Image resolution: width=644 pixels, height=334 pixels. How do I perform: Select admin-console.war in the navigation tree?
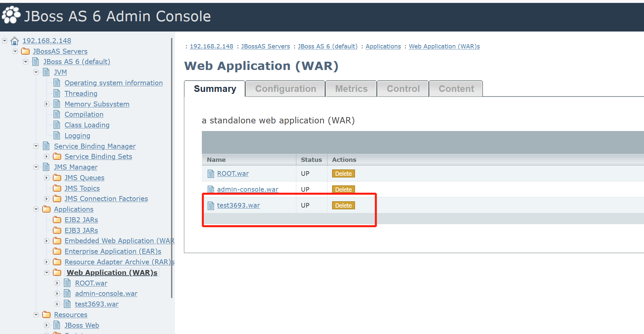pyautogui.click(x=106, y=294)
